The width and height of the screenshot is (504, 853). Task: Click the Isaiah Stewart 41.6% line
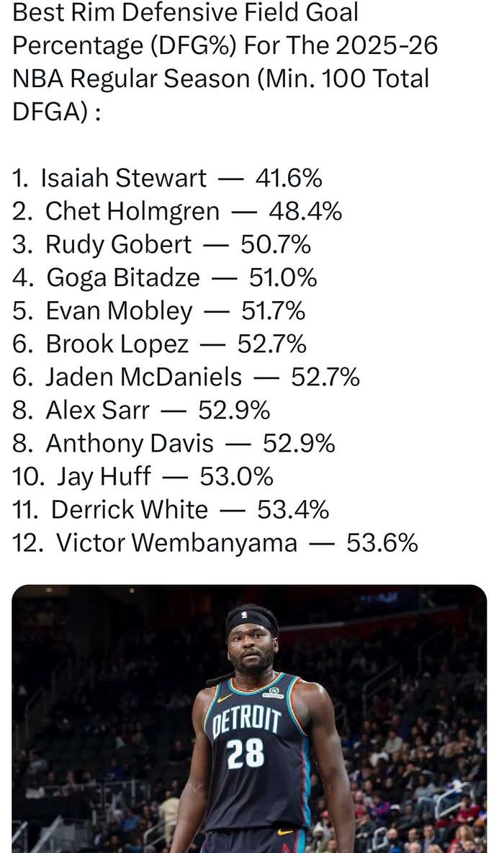coord(167,178)
